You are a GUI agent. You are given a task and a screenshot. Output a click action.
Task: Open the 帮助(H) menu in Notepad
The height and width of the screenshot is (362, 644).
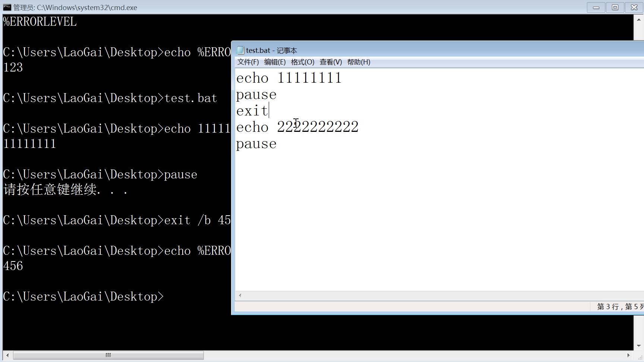[359, 62]
